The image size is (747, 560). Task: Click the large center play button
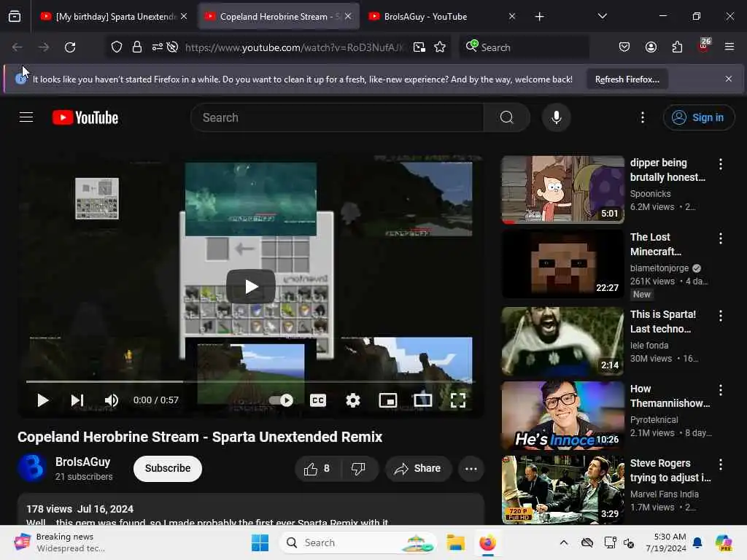251,287
